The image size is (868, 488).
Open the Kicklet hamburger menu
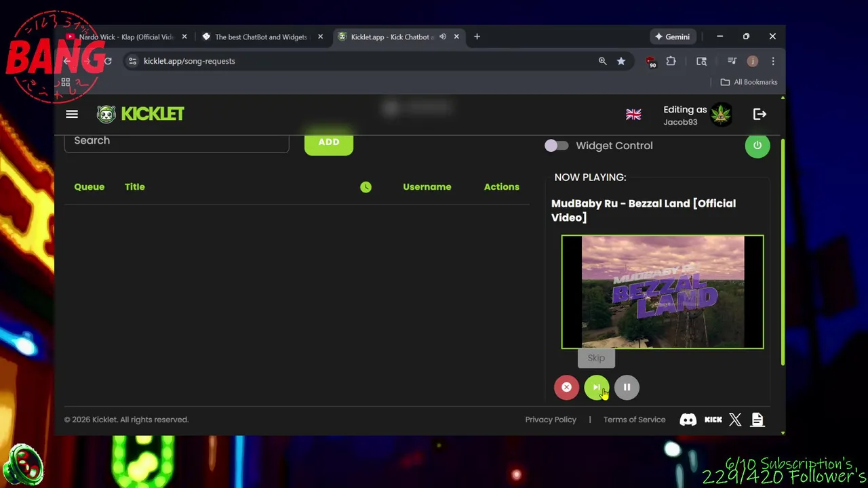72,114
